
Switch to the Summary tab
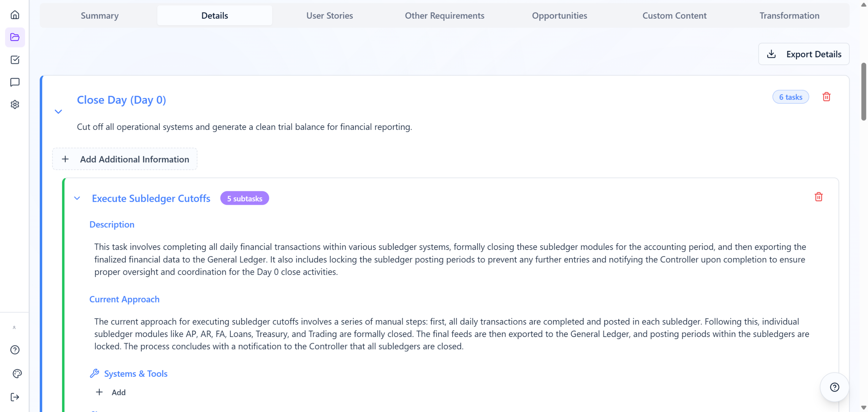coord(99,16)
